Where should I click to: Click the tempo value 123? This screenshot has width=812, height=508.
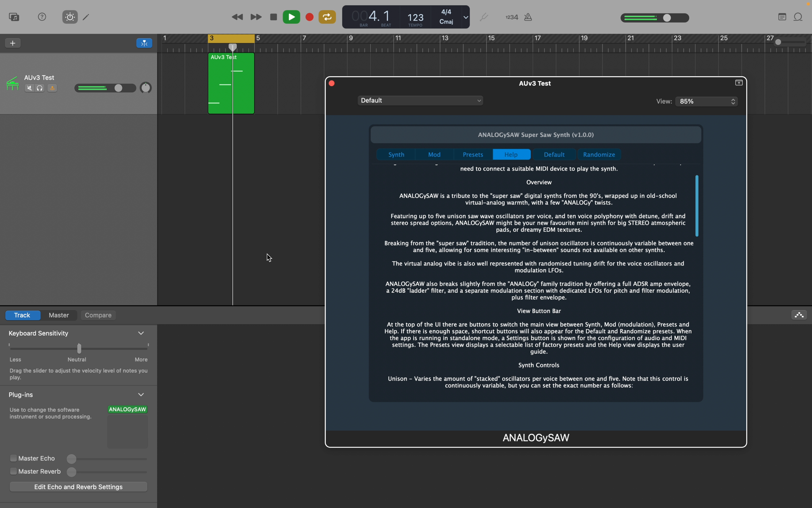[416, 17]
